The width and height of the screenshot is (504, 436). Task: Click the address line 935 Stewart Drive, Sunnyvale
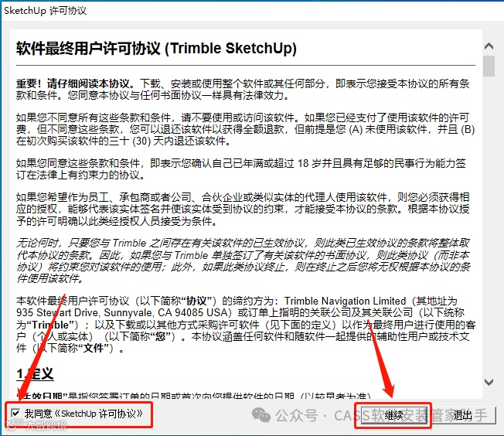point(124,312)
